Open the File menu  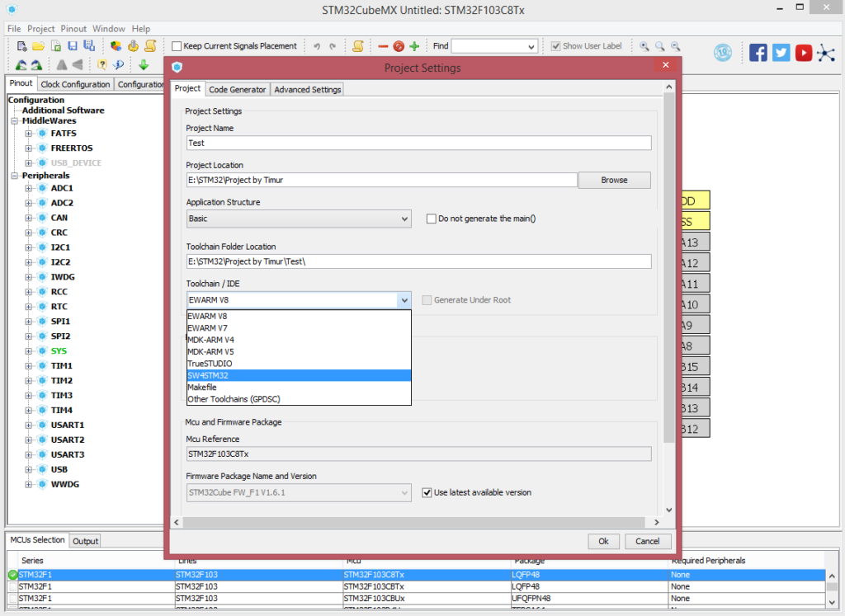[14, 29]
